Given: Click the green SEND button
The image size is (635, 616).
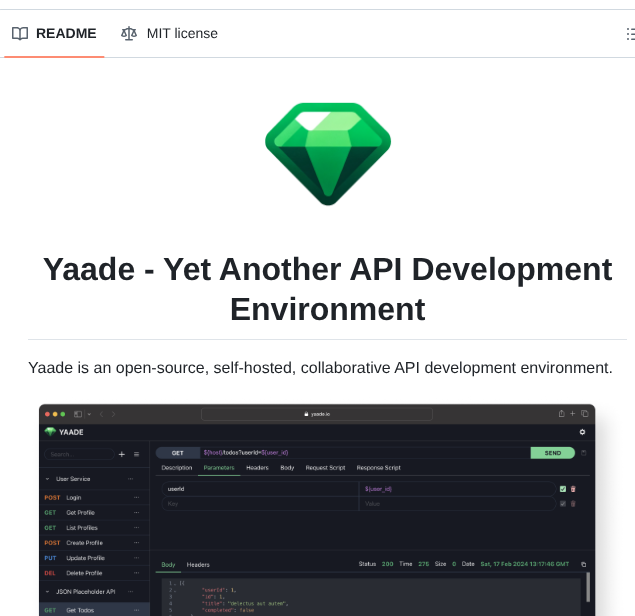Looking at the screenshot, I should pyautogui.click(x=552, y=453).
